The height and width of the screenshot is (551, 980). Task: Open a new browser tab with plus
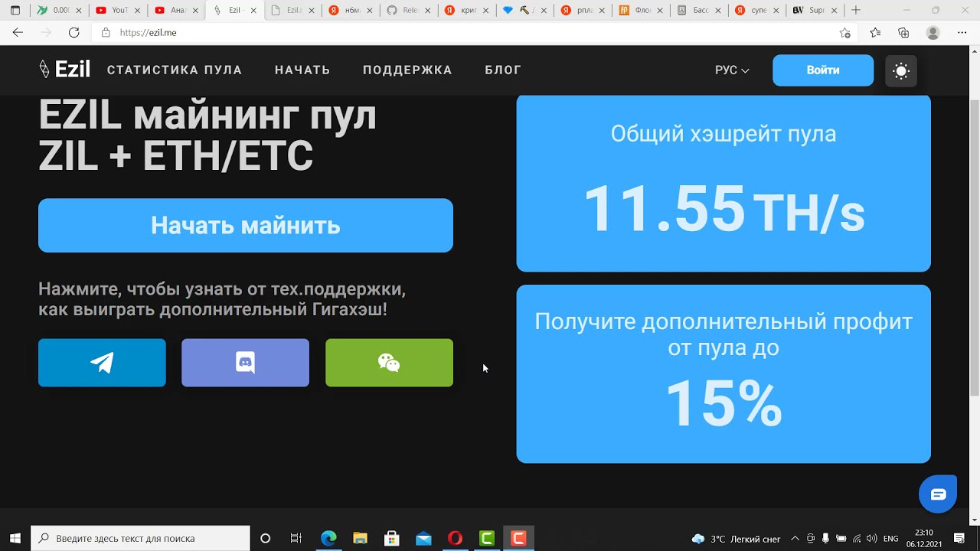[x=856, y=11]
